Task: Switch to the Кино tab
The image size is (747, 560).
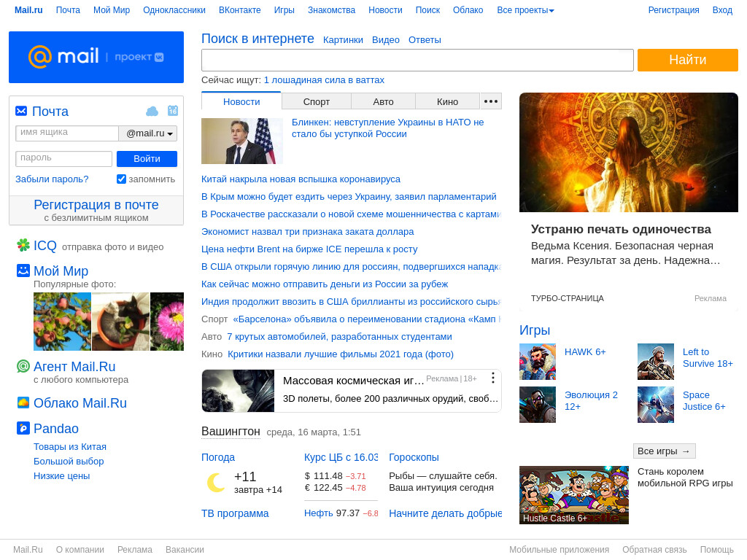Action: [447, 101]
